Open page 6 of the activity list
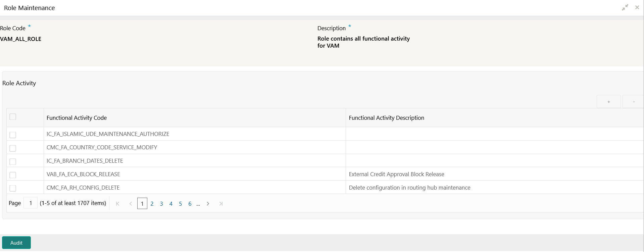644x252 pixels. click(190, 204)
